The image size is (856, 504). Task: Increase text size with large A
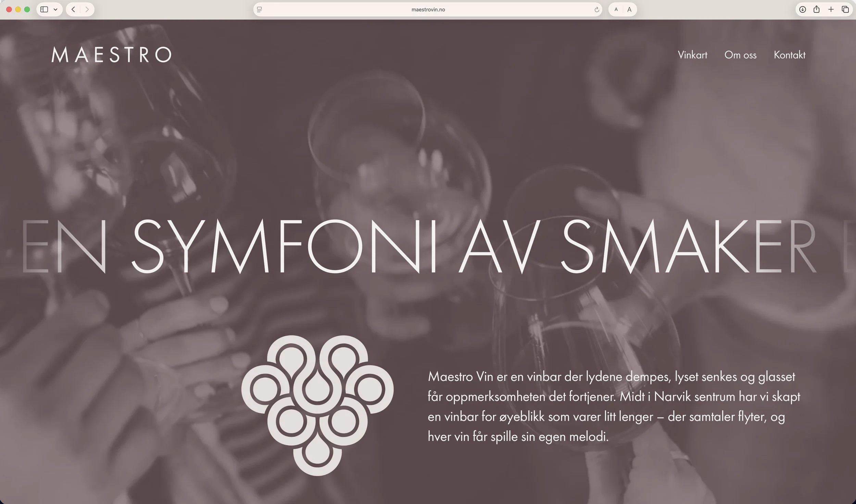(x=629, y=10)
